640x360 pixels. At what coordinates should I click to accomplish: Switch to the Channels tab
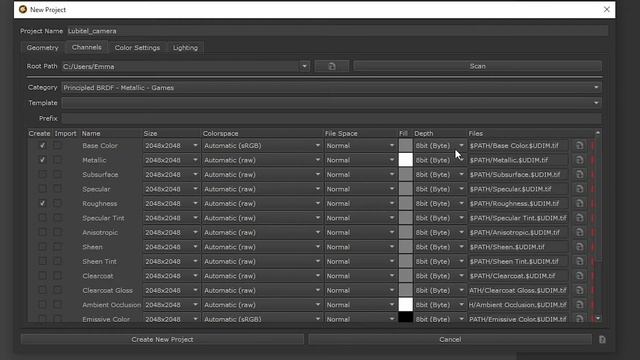point(87,47)
